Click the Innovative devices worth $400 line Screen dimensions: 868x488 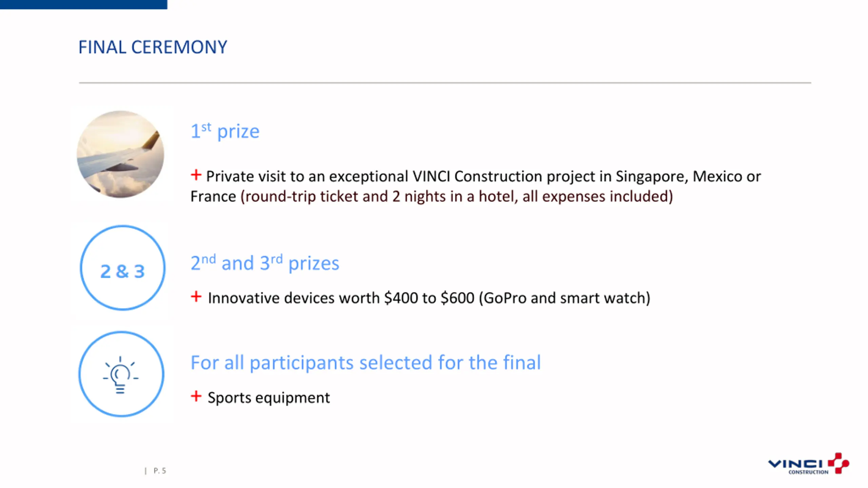429,298
